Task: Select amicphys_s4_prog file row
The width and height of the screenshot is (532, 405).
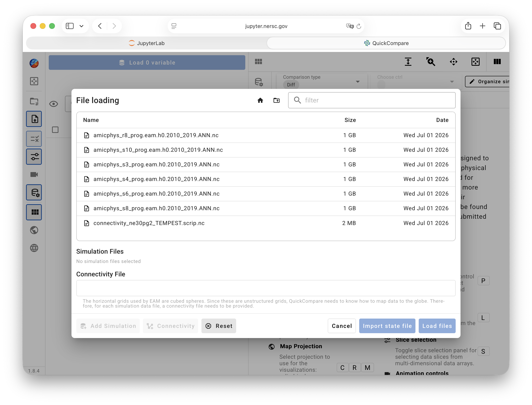Action: coord(266,179)
